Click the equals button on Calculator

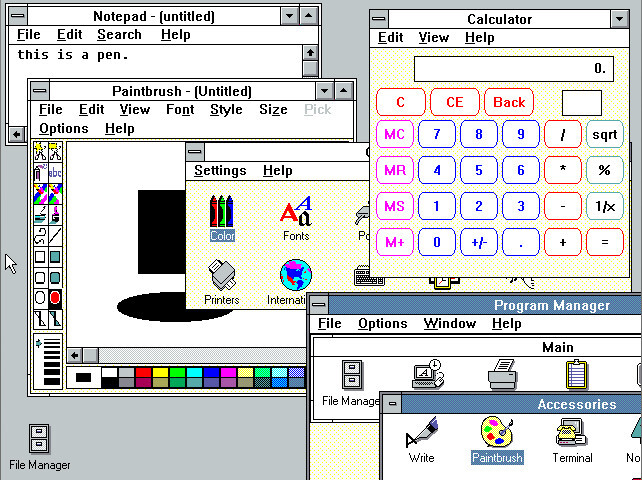(605, 242)
